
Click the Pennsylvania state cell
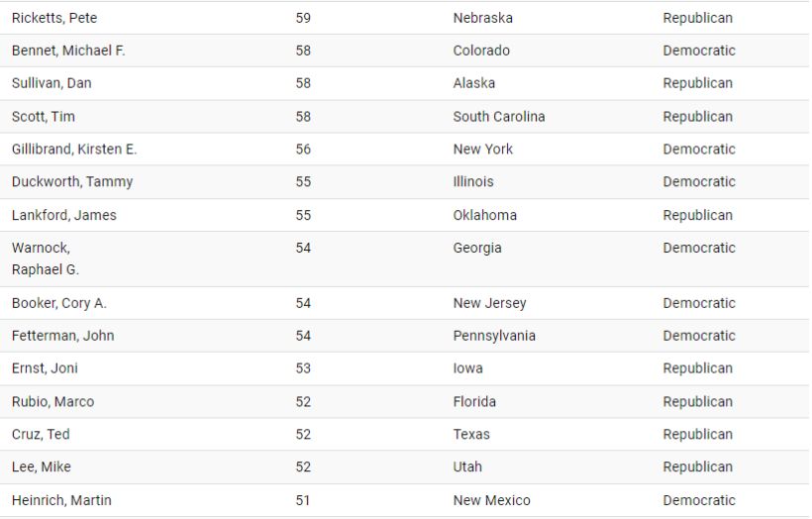(494, 336)
